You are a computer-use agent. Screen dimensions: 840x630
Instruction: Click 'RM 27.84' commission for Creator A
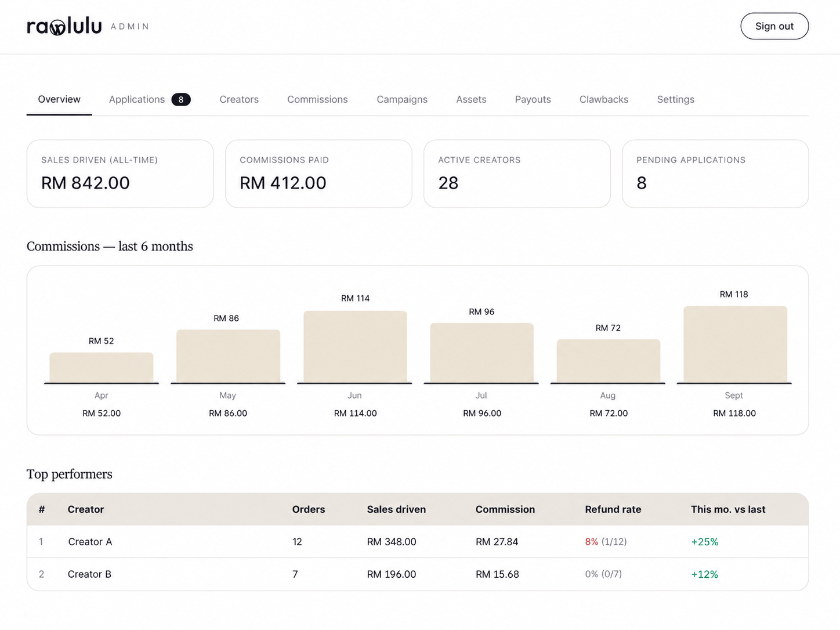(x=497, y=542)
